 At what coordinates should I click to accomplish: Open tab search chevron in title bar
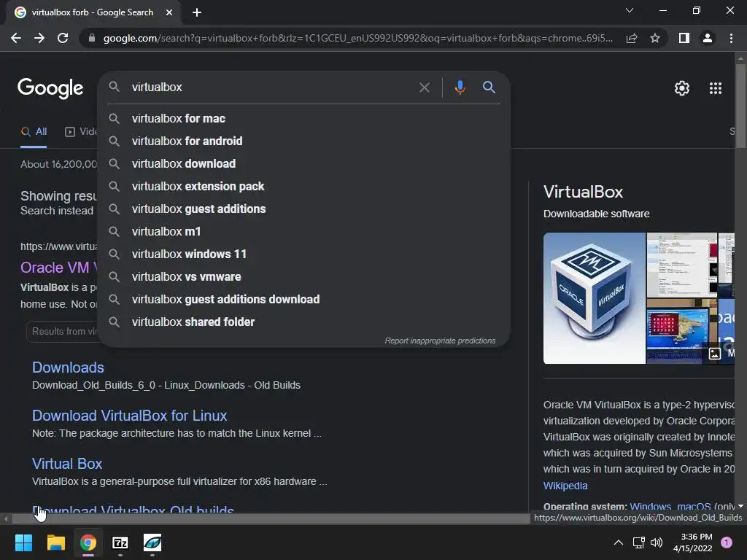630,10
